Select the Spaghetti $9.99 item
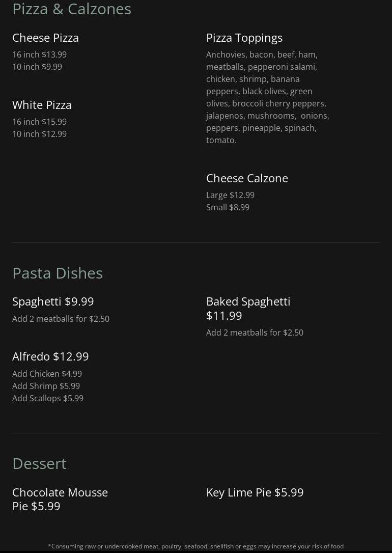Image resolution: width=392 pixels, height=553 pixels. pyautogui.click(x=53, y=301)
